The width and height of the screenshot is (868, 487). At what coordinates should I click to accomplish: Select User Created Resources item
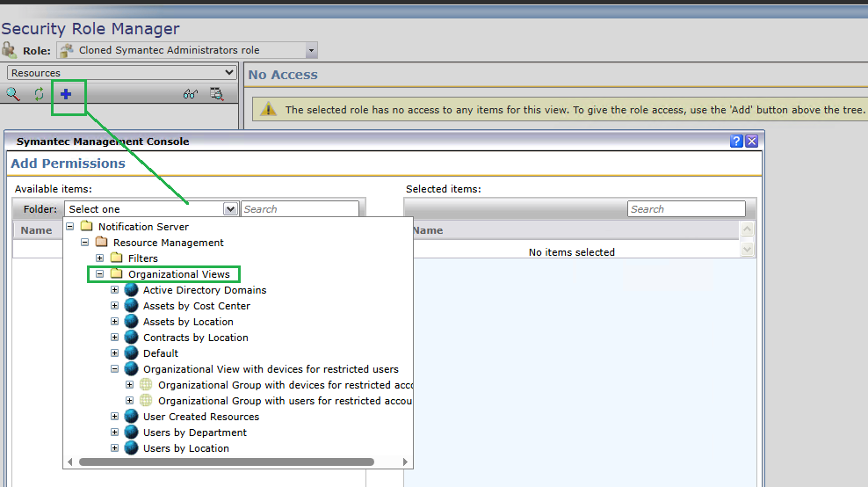pos(201,416)
